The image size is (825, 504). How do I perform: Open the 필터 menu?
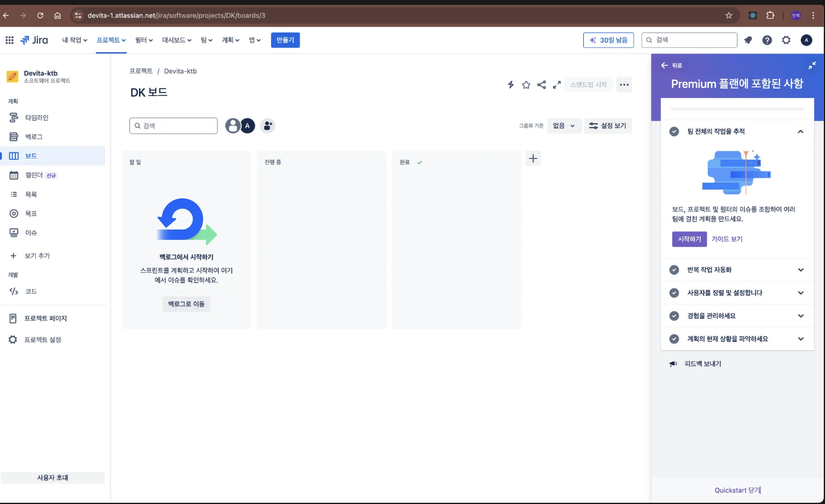[145, 40]
